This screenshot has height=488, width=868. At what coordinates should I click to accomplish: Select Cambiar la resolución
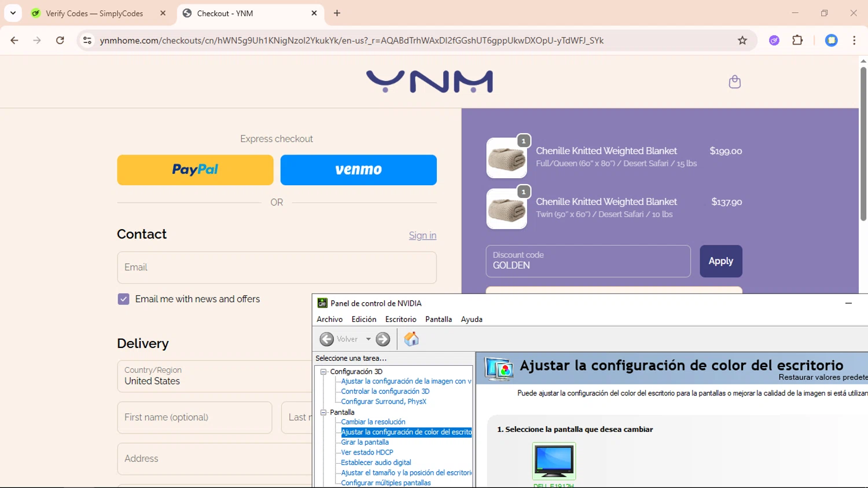373,422
